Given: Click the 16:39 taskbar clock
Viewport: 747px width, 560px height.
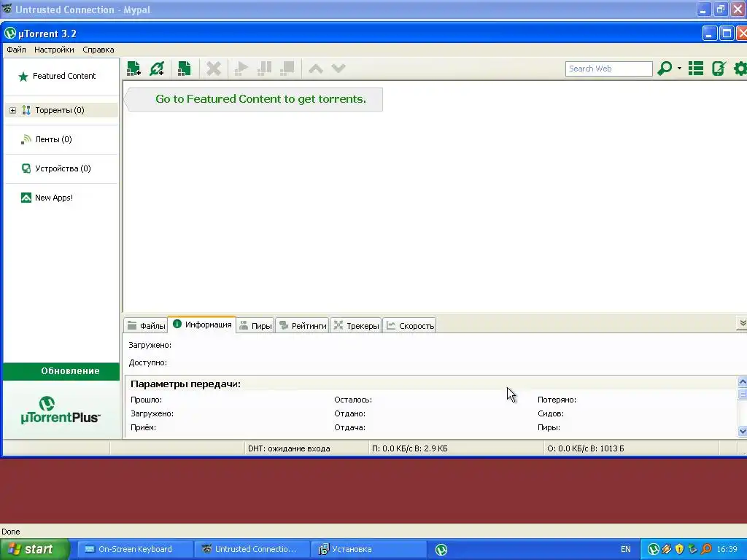Looking at the screenshot, I should point(727,550).
